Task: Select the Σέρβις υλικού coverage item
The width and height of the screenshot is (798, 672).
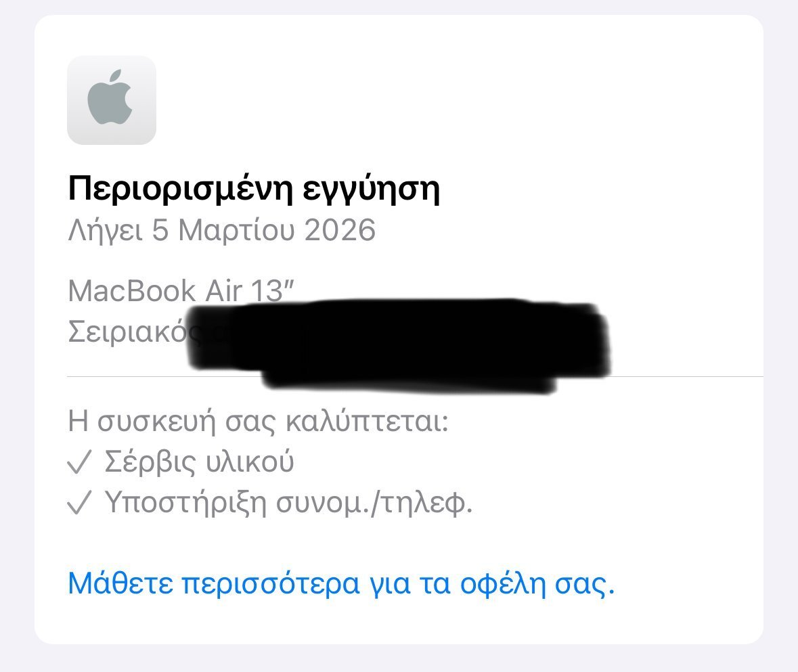Action: pos(199,462)
